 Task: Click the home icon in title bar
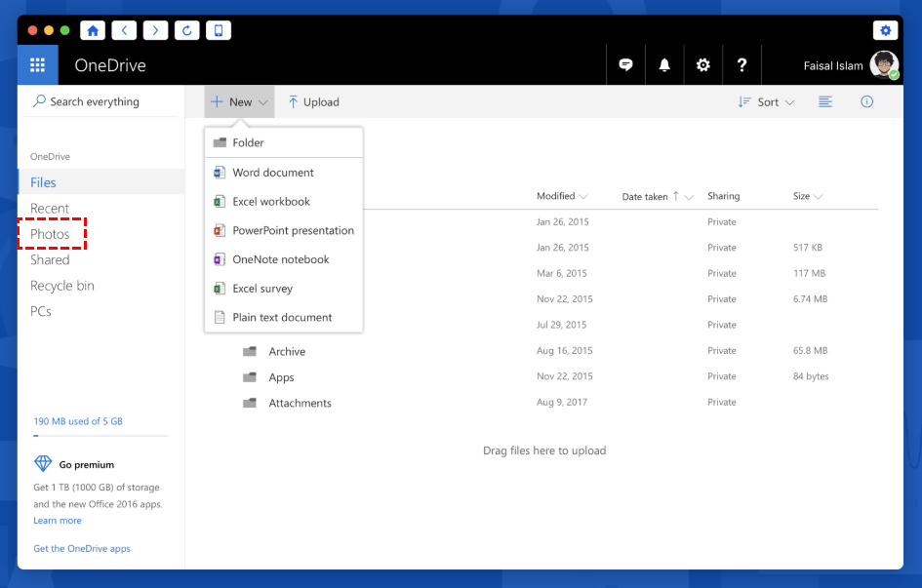[x=93, y=30]
